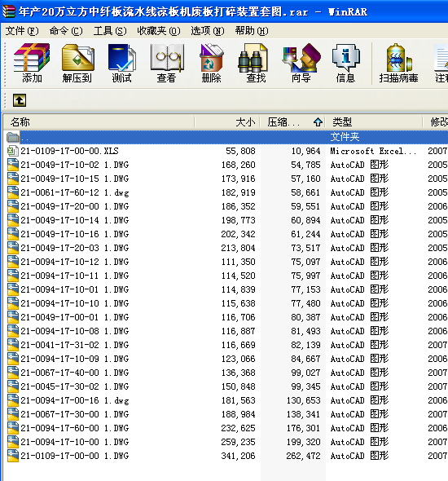Select file 21-0041-17-31-02 1.DWG
Viewport: 448px width, 481px height.
75,345
